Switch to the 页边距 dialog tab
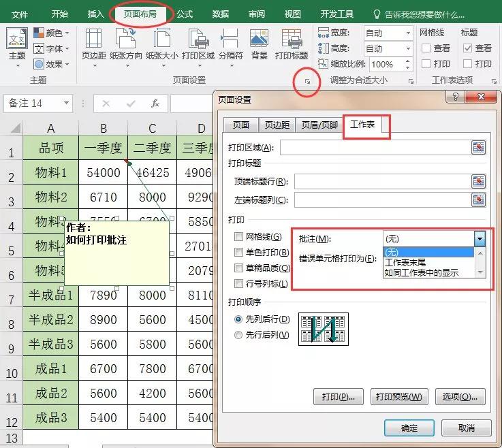The width and height of the screenshot is (502, 448). tap(277, 125)
